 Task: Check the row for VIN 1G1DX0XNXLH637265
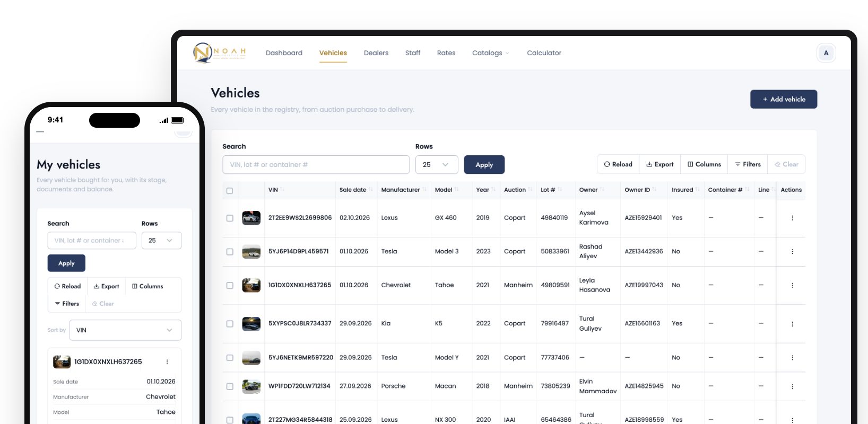pos(230,285)
